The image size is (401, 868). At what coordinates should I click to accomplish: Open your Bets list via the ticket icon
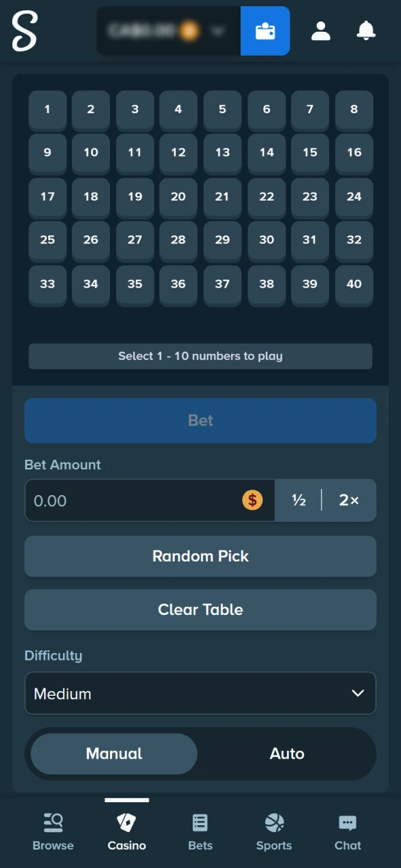pos(199,829)
